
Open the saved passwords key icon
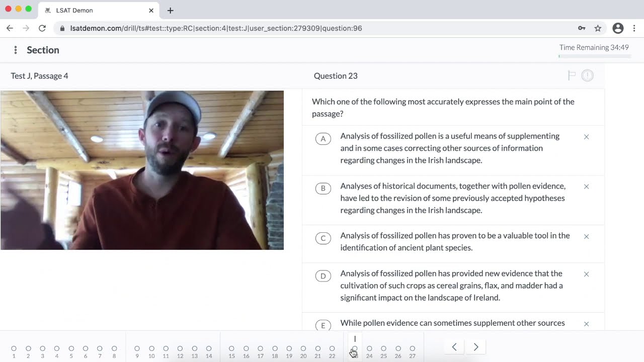tap(582, 28)
